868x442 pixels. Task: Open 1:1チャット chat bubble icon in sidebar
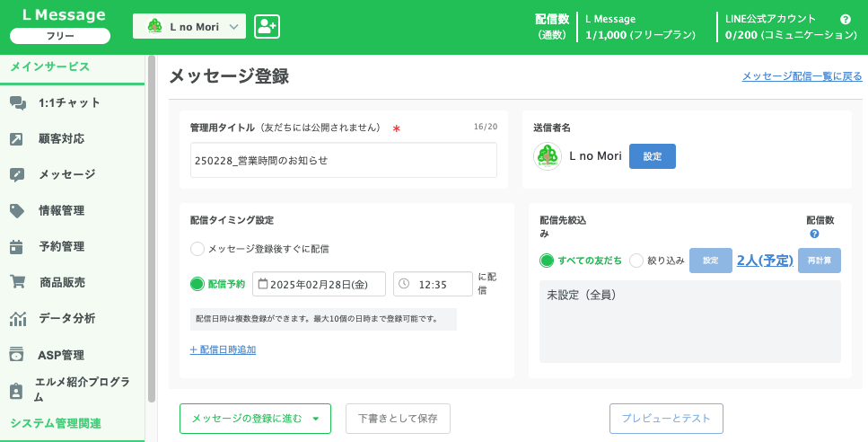click(17, 103)
